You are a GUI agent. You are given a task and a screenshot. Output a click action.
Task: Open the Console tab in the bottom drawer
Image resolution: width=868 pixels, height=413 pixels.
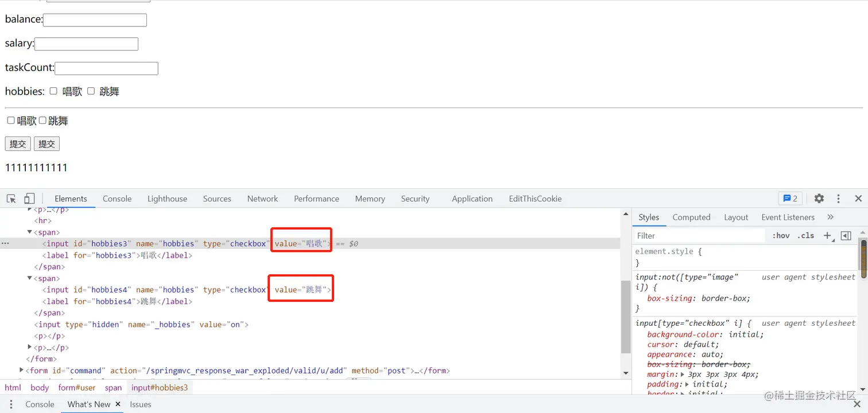(40, 404)
